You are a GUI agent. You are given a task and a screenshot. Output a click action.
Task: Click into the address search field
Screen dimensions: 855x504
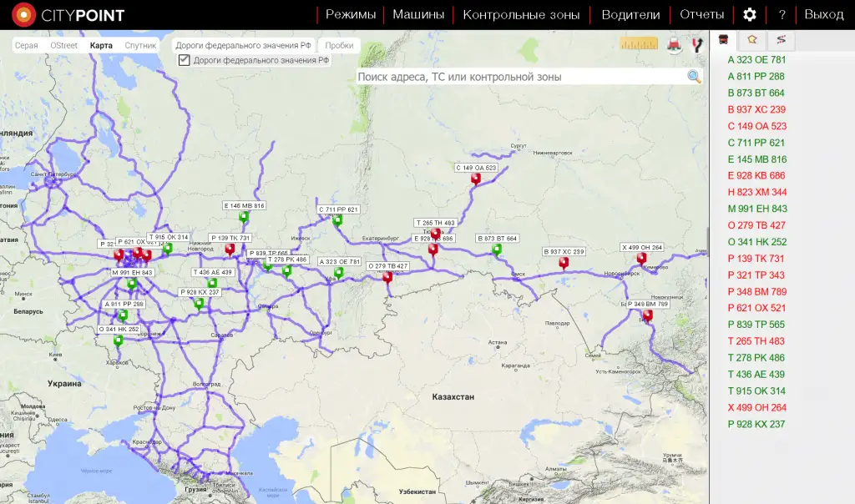point(518,77)
